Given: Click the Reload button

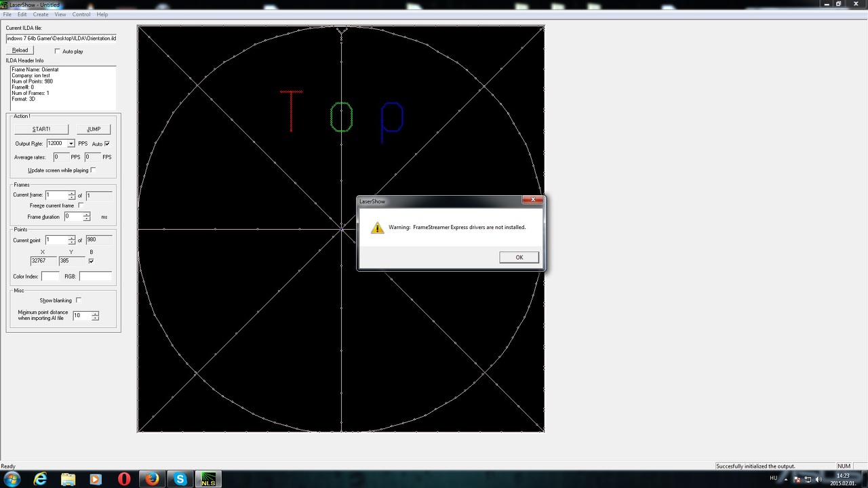Looking at the screenshot, I should [20, 50].
